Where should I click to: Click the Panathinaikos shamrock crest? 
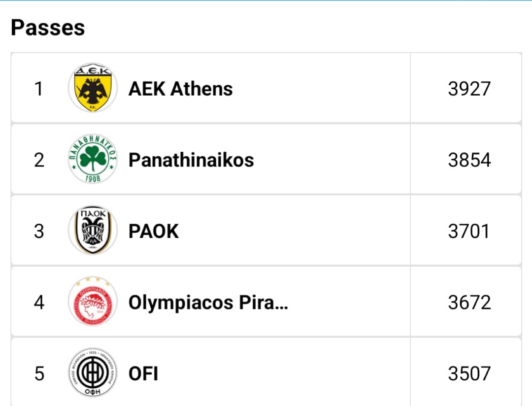93,159
